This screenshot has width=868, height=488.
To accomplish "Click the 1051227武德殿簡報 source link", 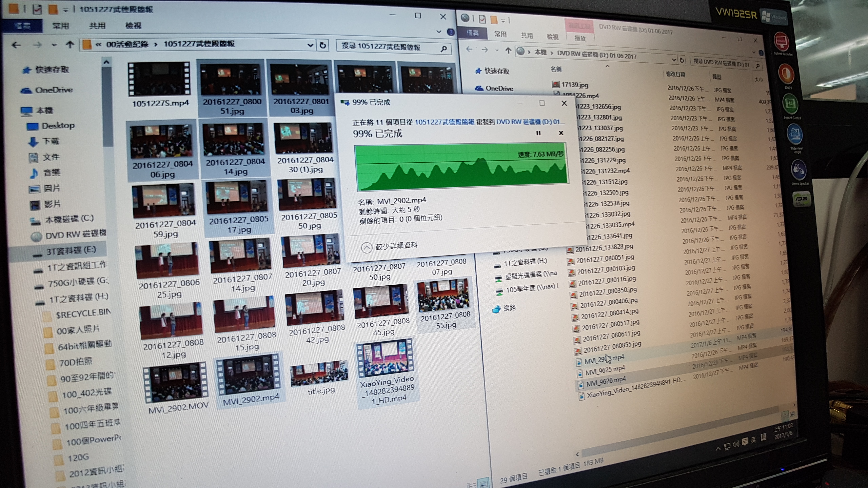I will point(444,122).
